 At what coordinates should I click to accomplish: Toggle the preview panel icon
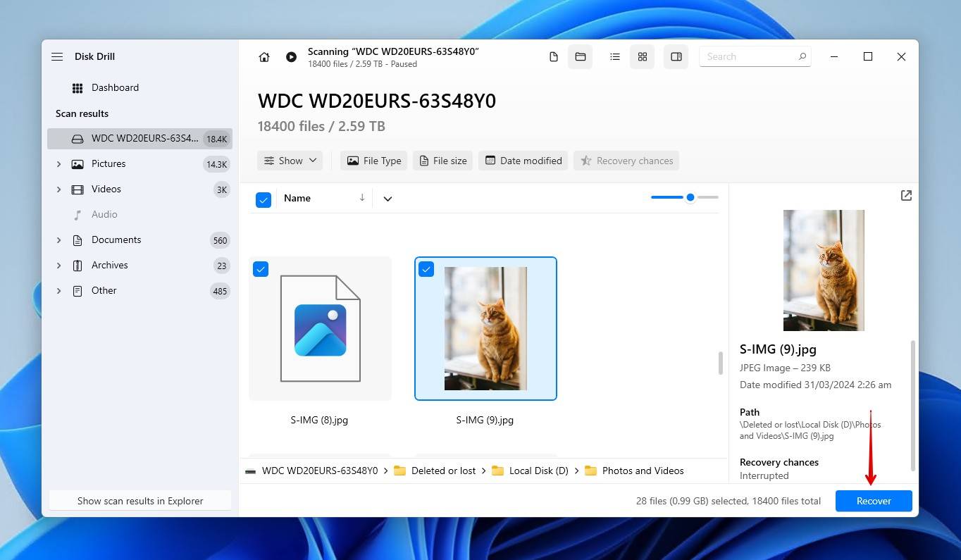point(676,56)
